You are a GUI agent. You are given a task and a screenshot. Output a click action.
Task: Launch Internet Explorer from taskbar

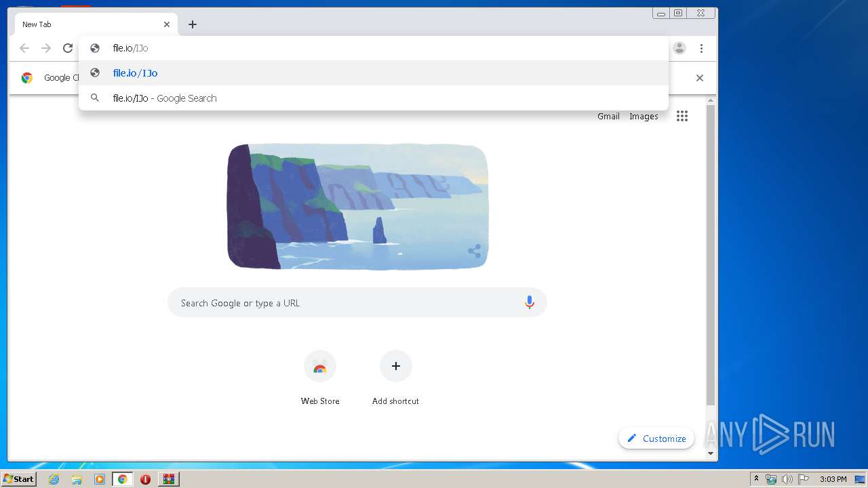pyautogui.click(x=54, y=479)
